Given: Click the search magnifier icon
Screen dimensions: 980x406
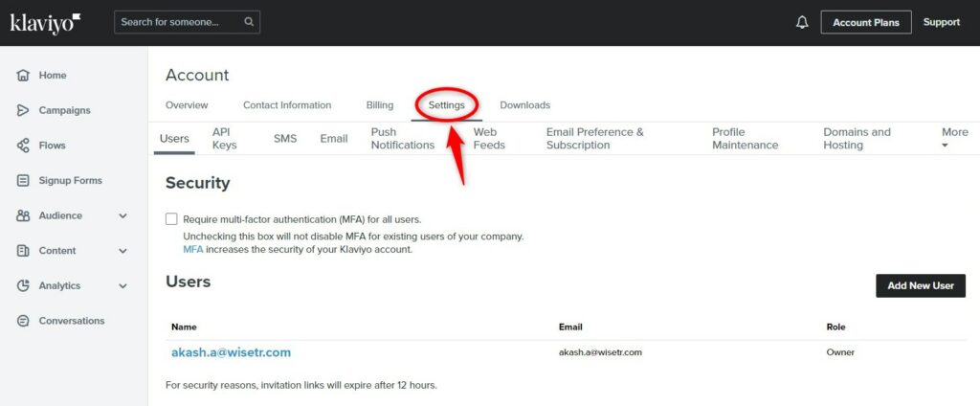Looking at the screenshot, I should click(x=249, y=22).
